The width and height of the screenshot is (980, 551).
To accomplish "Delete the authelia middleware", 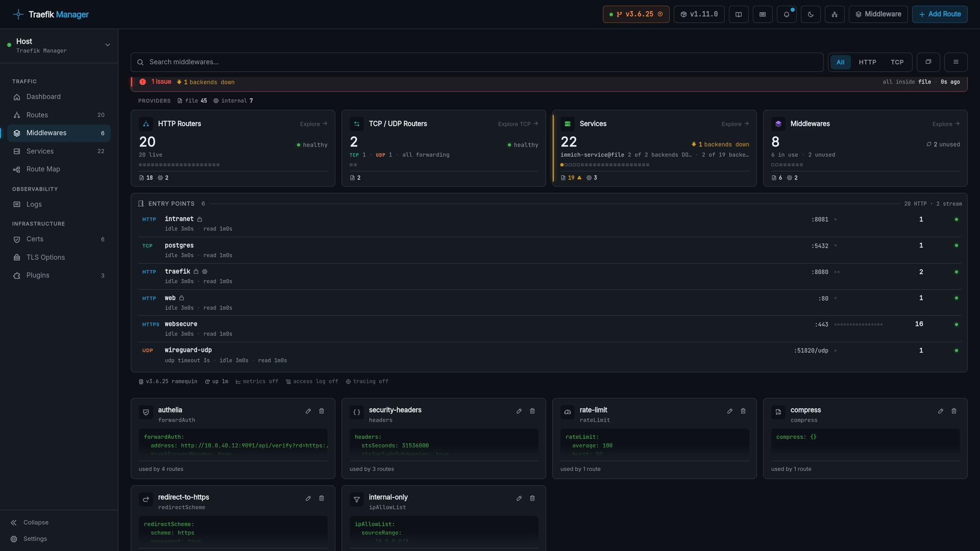I will pyautogui.click(x=322, y=411).
